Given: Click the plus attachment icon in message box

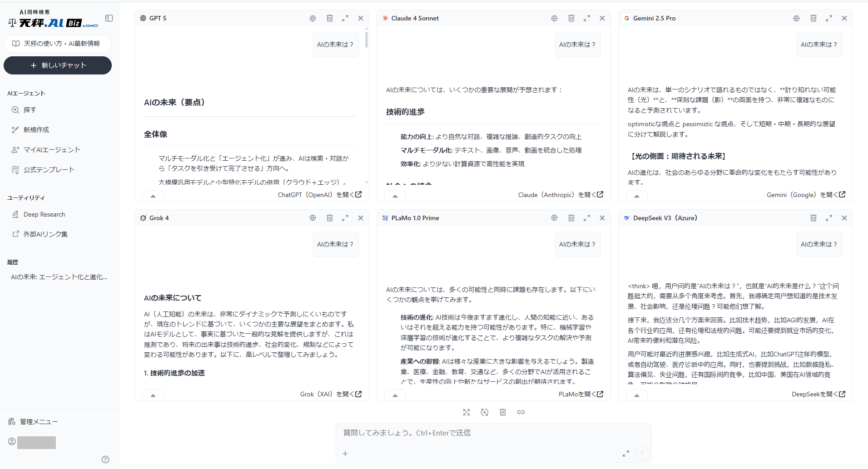Looking at the screenshot, I should tap(345, 454).
